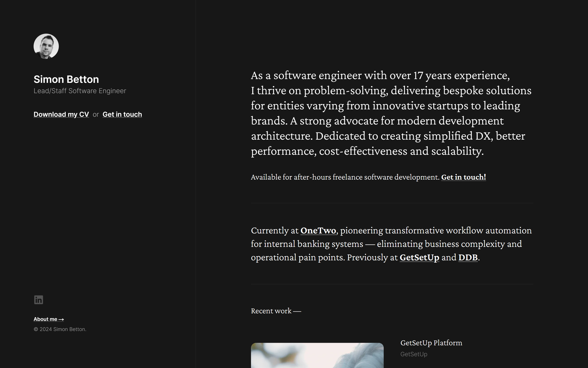Follow the 'Get in touch!' freelance link

[x=463, y=177]
